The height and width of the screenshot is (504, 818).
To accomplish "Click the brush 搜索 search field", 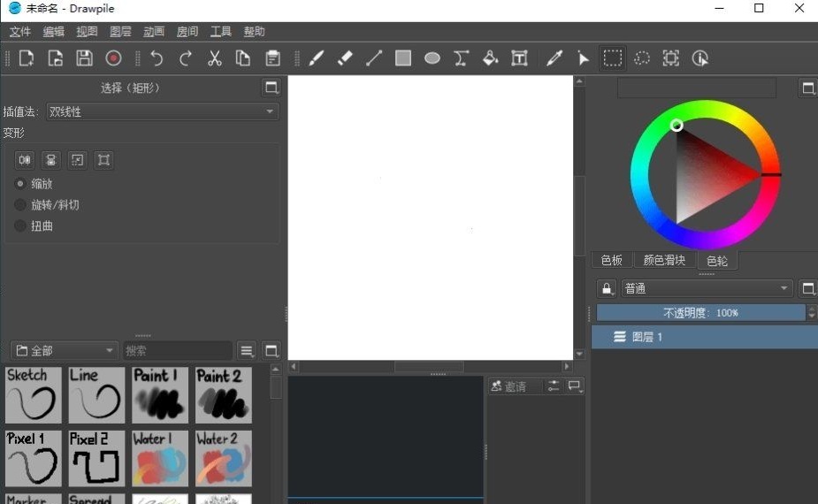I will tap(178, 351).
